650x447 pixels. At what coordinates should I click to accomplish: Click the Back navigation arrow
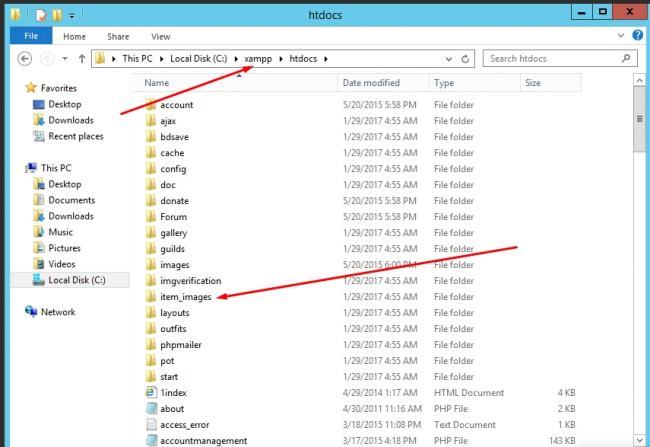tap(25, 59)
